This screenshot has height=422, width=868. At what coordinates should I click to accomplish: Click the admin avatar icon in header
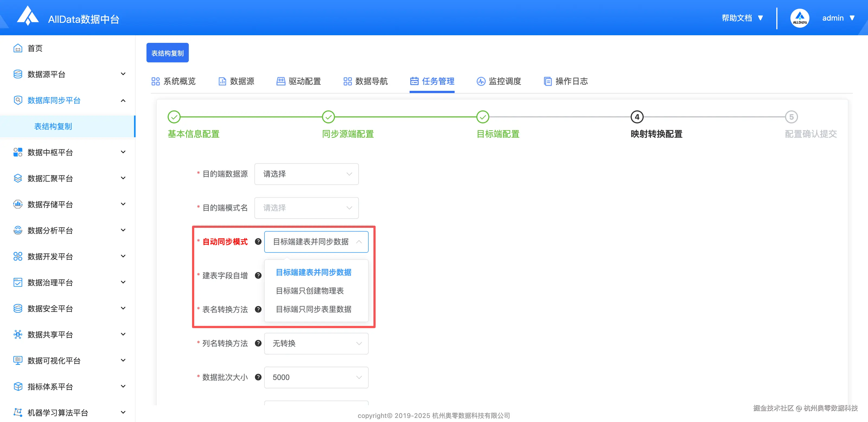click(x=800, y=18)
